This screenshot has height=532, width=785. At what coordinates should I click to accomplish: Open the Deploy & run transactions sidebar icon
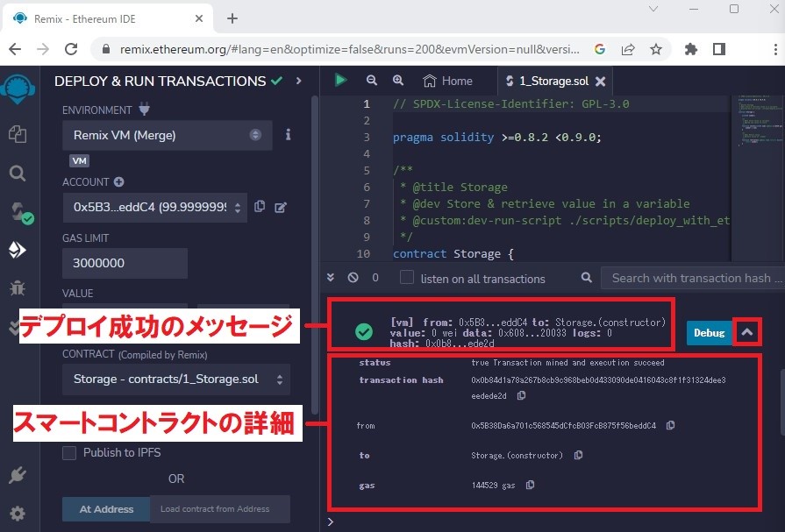point(18,250)
